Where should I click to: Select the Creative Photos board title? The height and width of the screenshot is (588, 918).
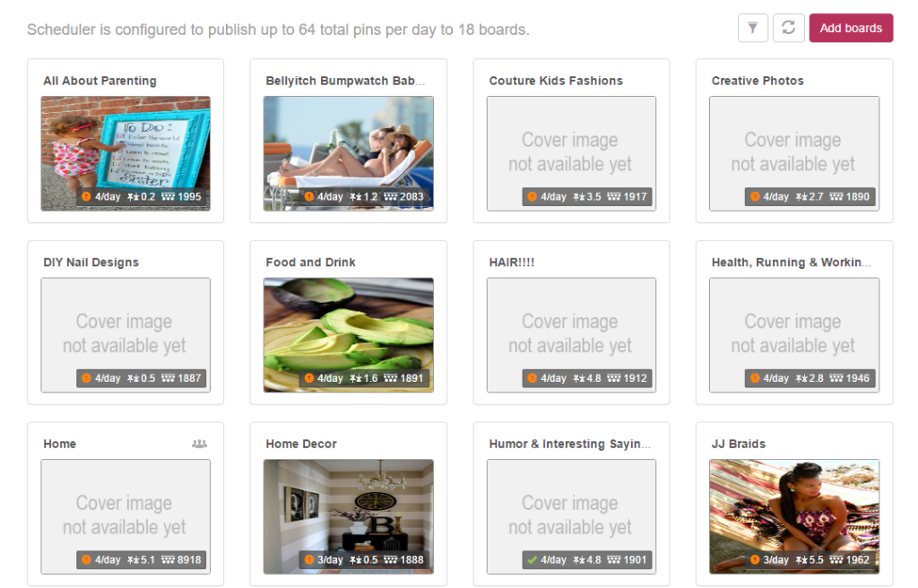click(758, 81)
